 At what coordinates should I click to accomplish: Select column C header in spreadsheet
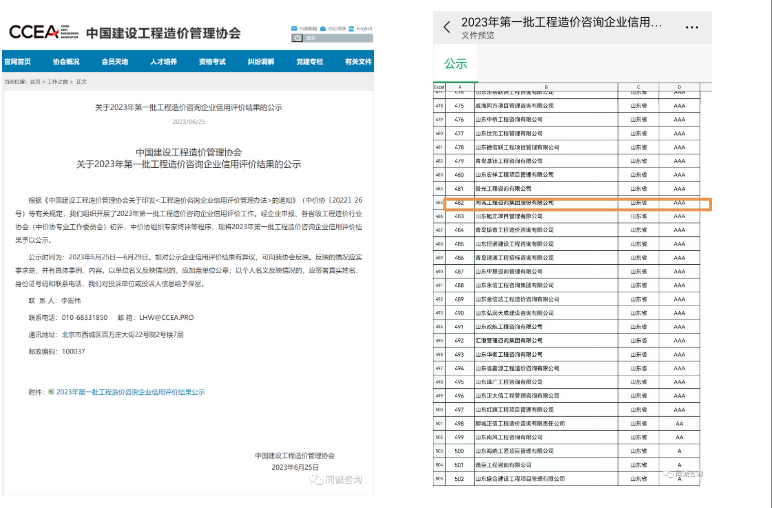tap(638, 87)
